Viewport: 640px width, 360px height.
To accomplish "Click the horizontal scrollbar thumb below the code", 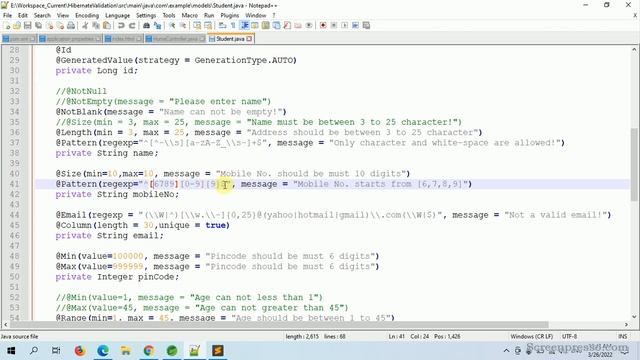I will click(x=280, y=325).
